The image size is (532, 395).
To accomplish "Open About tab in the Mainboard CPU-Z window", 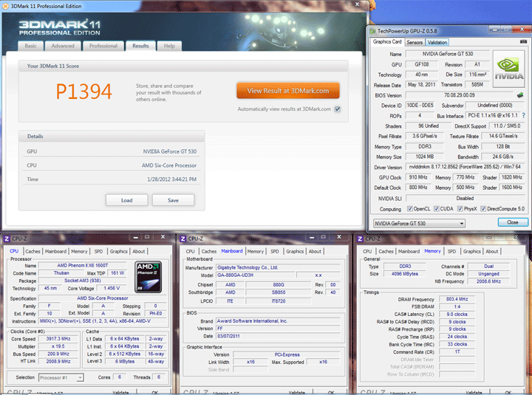I will [315, 251].
